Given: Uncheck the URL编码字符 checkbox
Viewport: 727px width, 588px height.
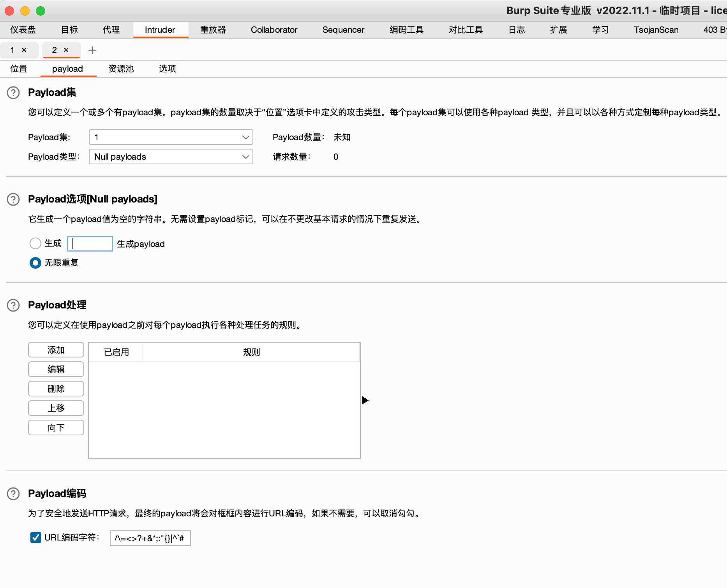Looking at the screenshot, I should click(36, 538).
